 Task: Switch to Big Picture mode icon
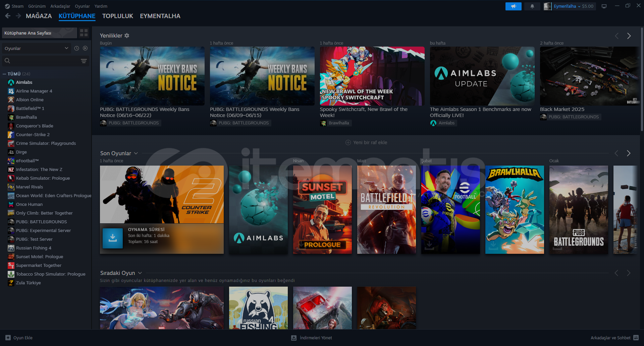coord(604,6)
